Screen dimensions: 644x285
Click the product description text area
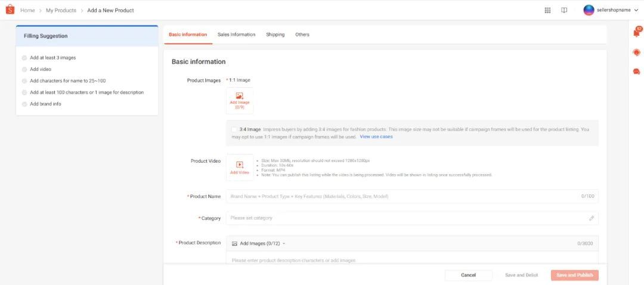pos(412,259)
